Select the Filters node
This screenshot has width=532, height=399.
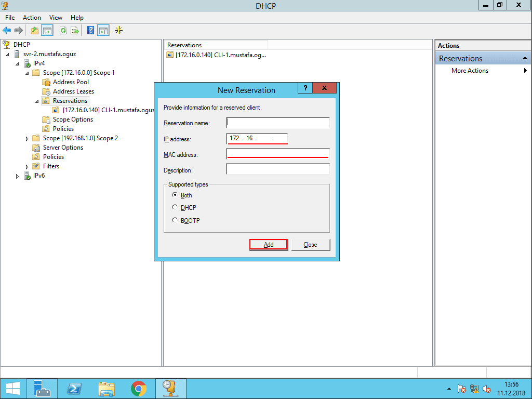(x=51, y=166)
